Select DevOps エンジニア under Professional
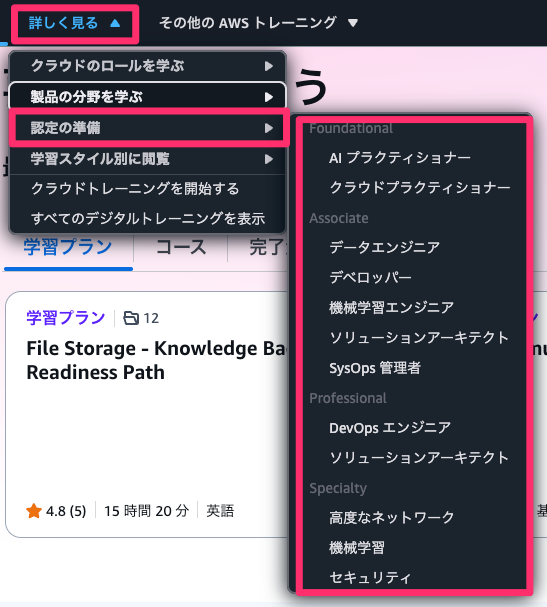The height and width of the screenshot is (607, 547). 390,428
